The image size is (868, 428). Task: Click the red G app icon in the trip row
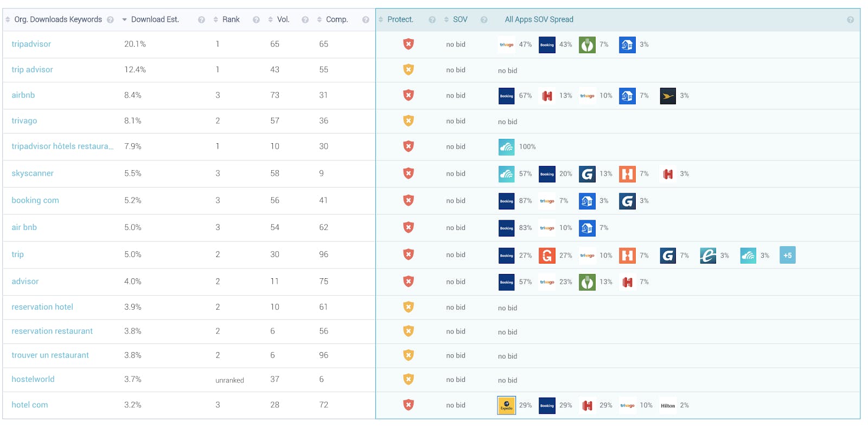tap(547, 255)
